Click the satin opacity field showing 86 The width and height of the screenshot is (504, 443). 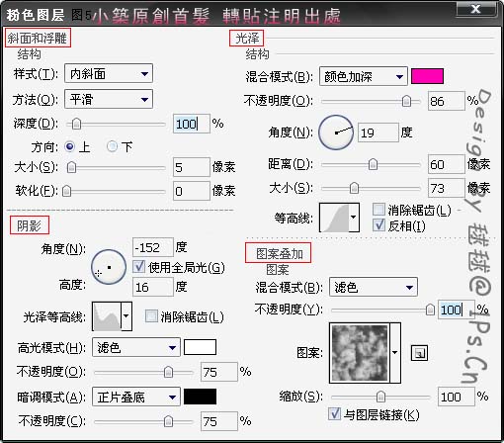click(x=447, y=101)
